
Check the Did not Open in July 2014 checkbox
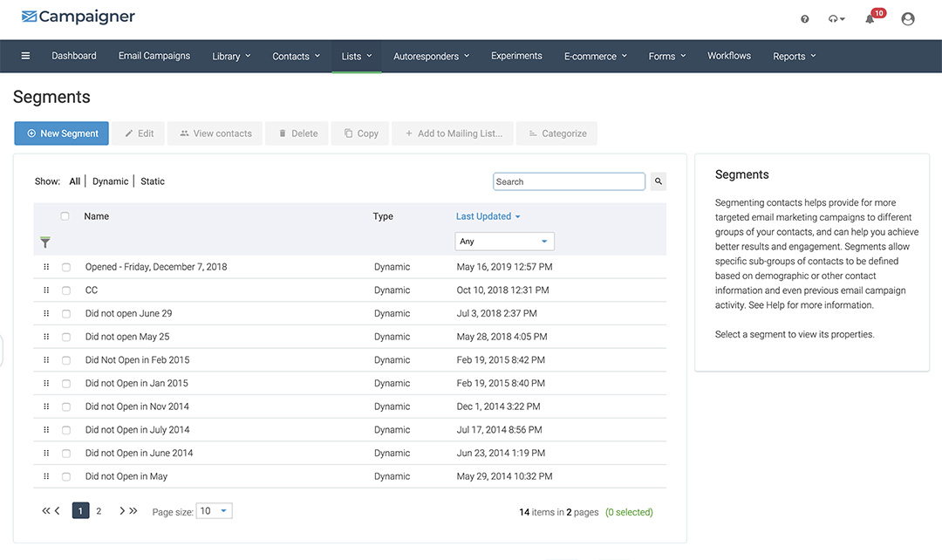[x=66, y=430]
